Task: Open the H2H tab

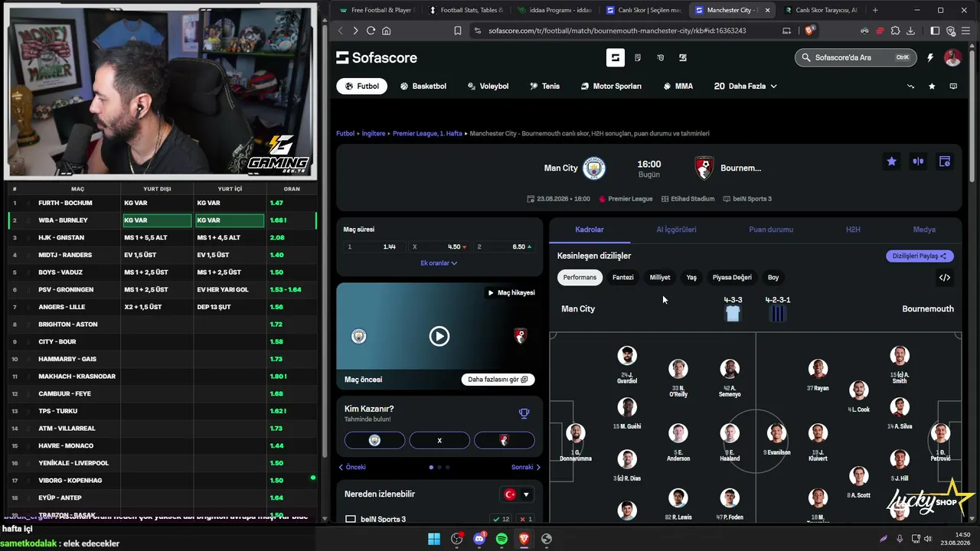Action: pyautogui.click(x=853, y=230)
